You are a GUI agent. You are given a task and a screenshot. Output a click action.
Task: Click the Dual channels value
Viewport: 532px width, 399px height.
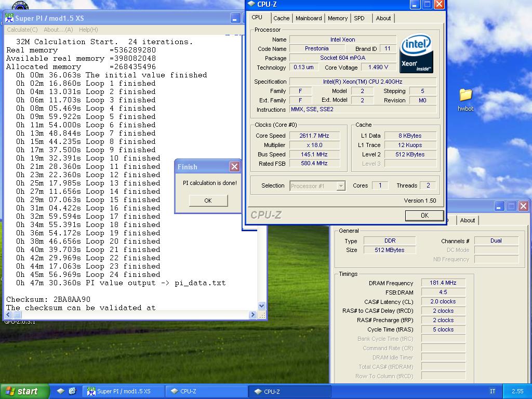coord(496,241)
